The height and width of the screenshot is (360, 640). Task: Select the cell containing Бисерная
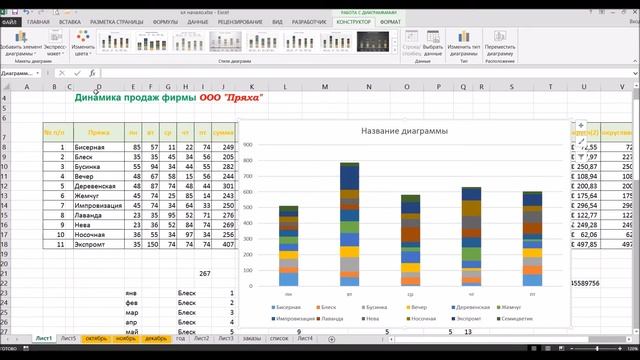click(99, 147)
